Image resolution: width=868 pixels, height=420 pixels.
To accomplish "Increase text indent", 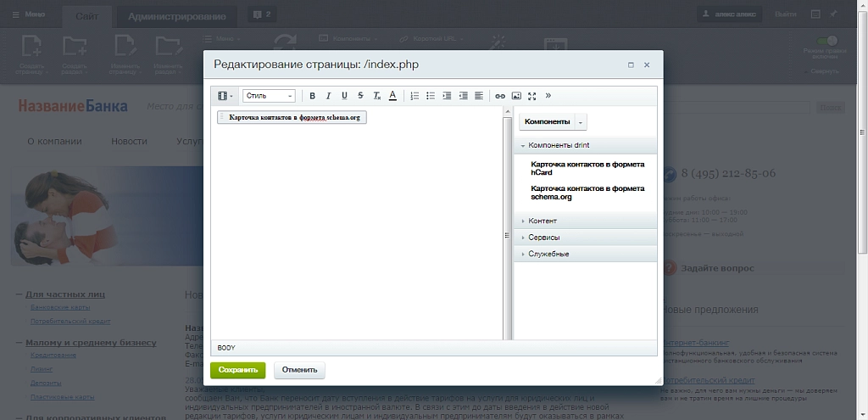I will tap(447, 96).
